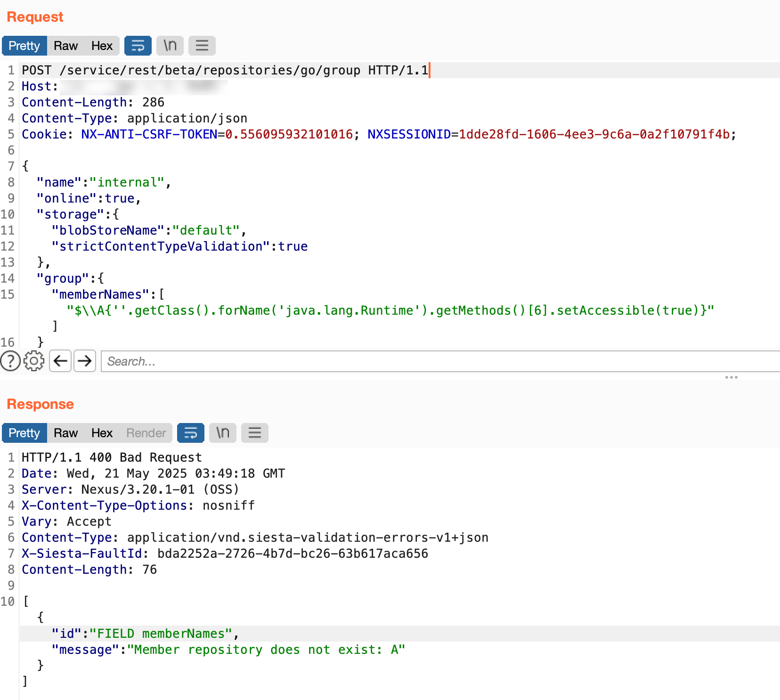Screen dimensions: 780x700
Task: Go to previous search match arrow
Action: (x=60, y=361)
